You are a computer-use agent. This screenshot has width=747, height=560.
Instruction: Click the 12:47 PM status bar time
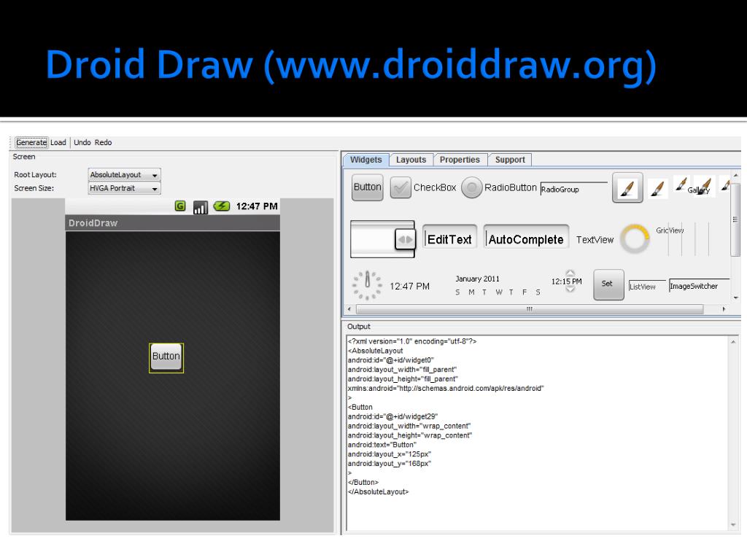coord(257,206)
